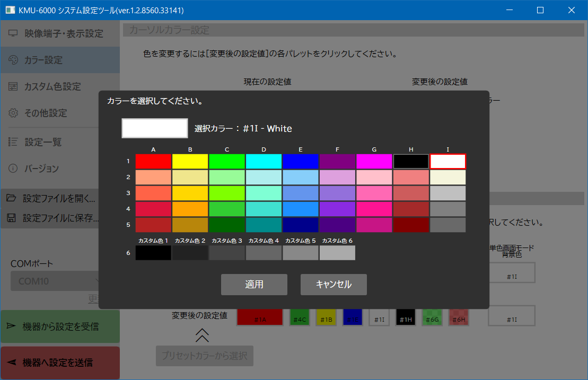
Task: Select the red swatch in column A row 1
Action: [153, 161]
